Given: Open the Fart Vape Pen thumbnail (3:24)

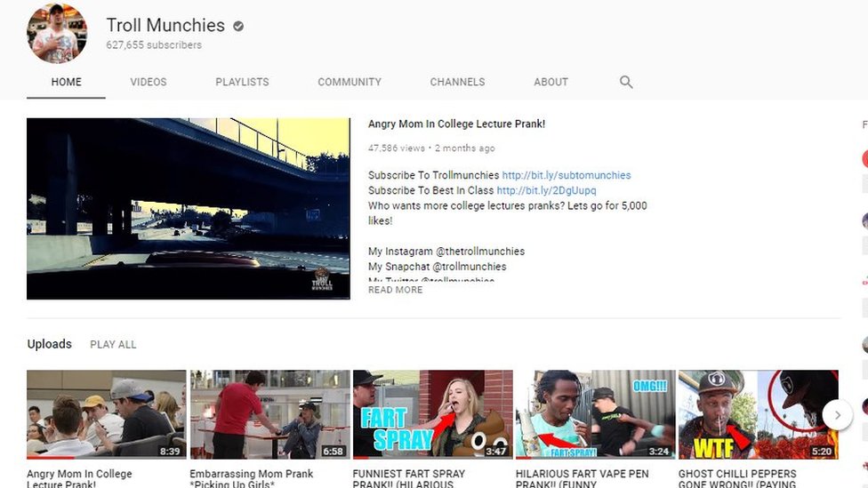Looking at the screenshot, I should 596,414.
